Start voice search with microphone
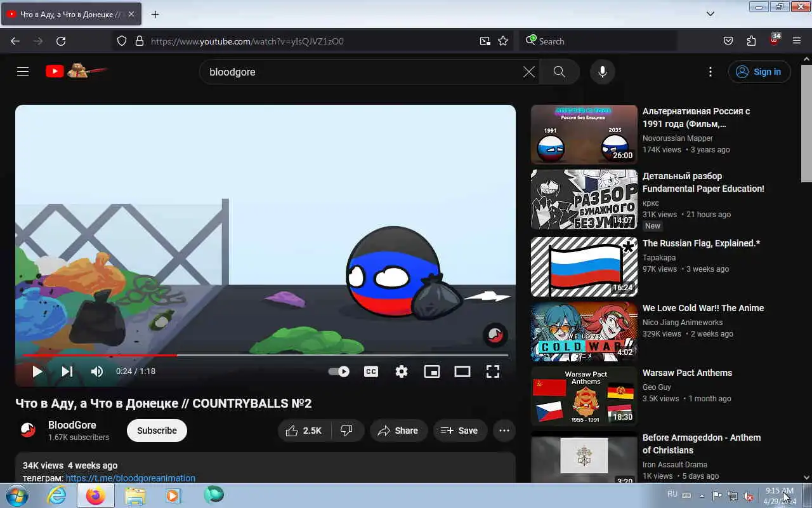Viewport: 812px width, 508px height. point(603,72)
